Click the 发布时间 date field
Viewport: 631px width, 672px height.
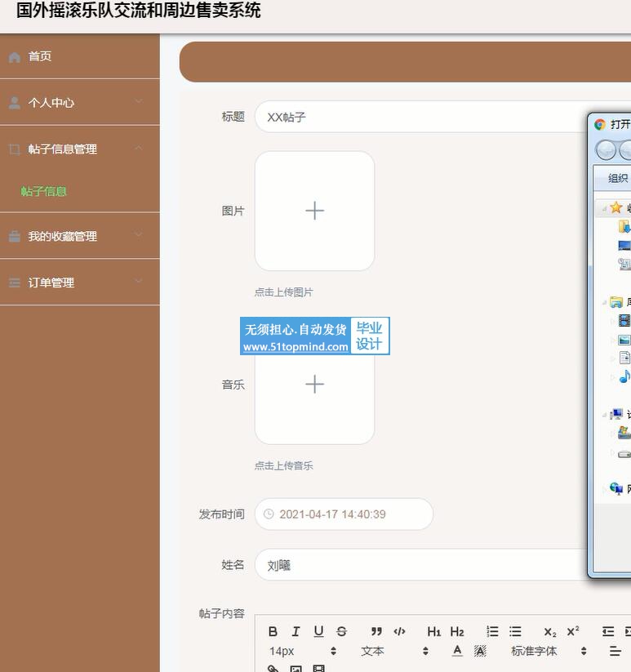coord(344,514)
